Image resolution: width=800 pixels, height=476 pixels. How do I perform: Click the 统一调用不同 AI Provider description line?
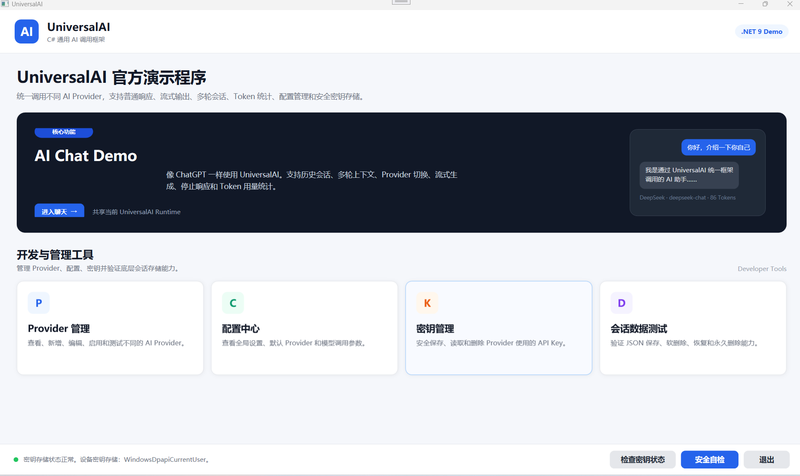point(191,96)
